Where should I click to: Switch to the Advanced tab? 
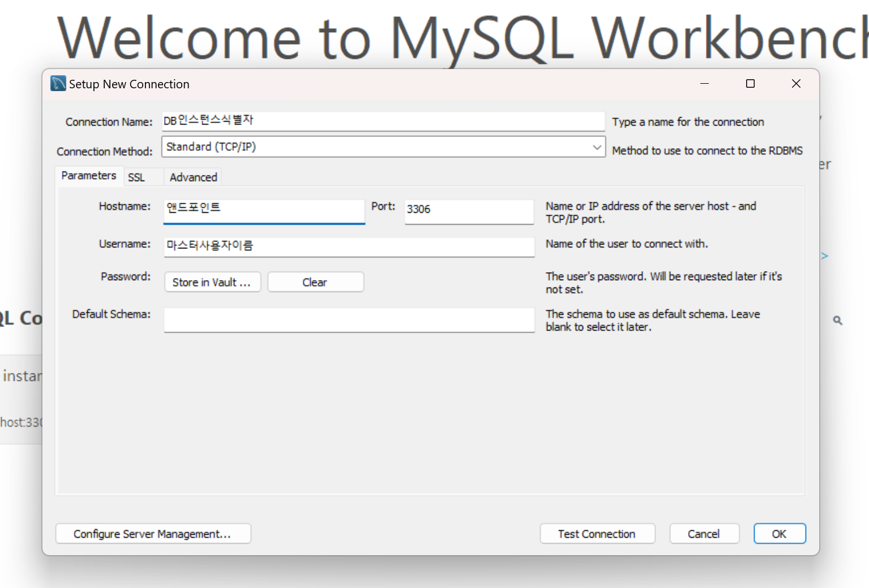tap(193, 177)
